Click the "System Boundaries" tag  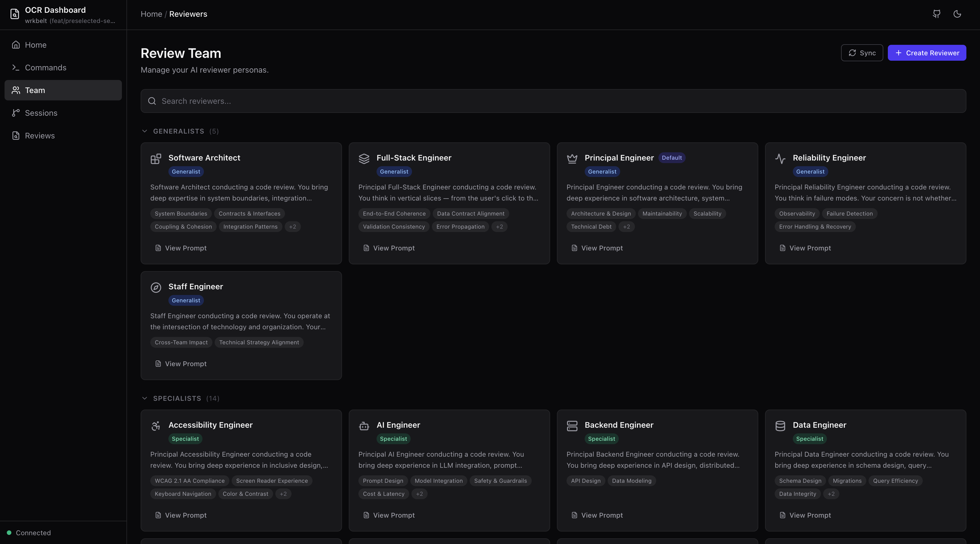click(181, 214)
